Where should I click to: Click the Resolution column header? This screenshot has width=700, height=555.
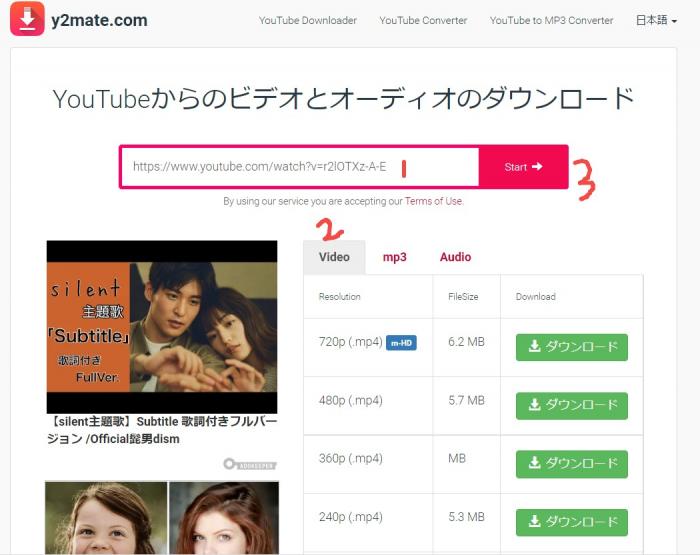(x=339, y=297)
